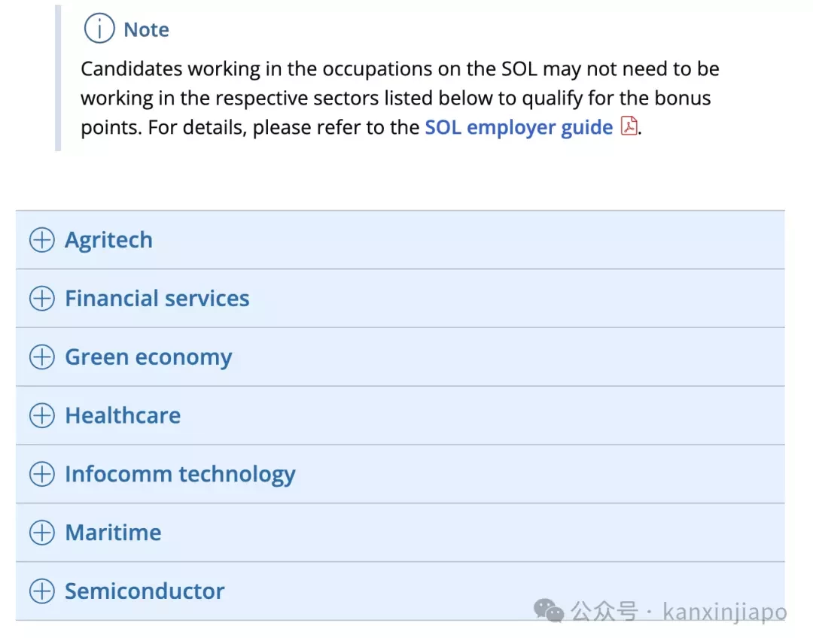
Task: Expand the Agritech section heading
Action: pos(400,240)
